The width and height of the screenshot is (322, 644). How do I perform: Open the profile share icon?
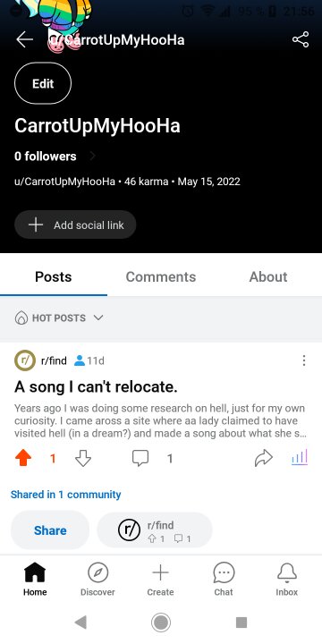tap(301, 40)
